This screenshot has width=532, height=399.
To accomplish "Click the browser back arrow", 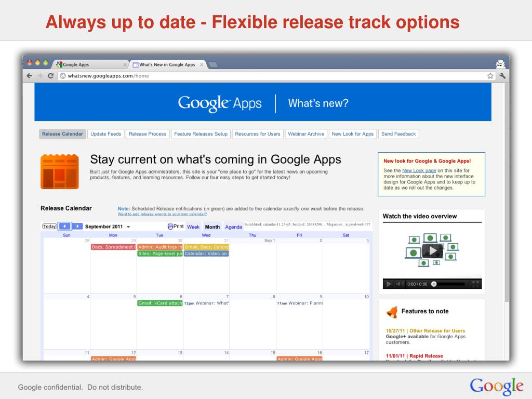I will (x=30, y=76).
